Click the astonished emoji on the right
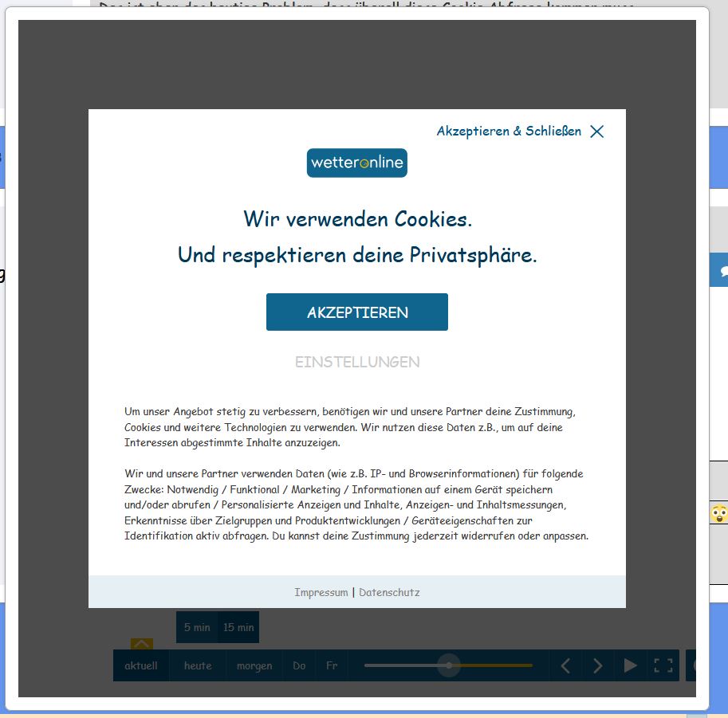The image size is (728, 718). point(719,513)
